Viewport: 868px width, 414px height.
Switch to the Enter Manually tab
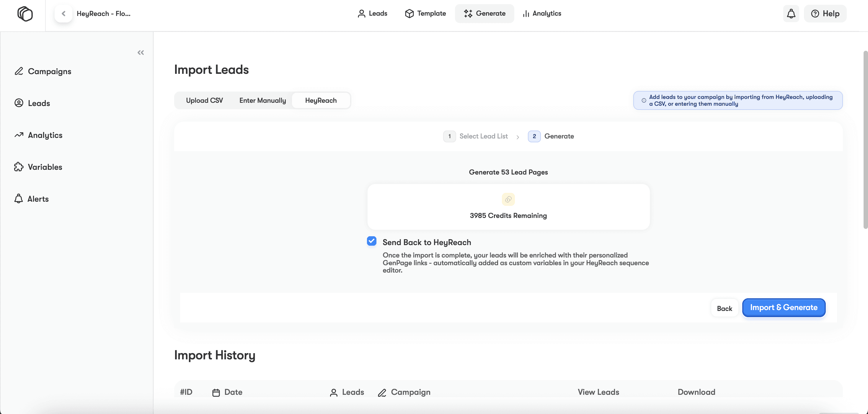(262, 100)
